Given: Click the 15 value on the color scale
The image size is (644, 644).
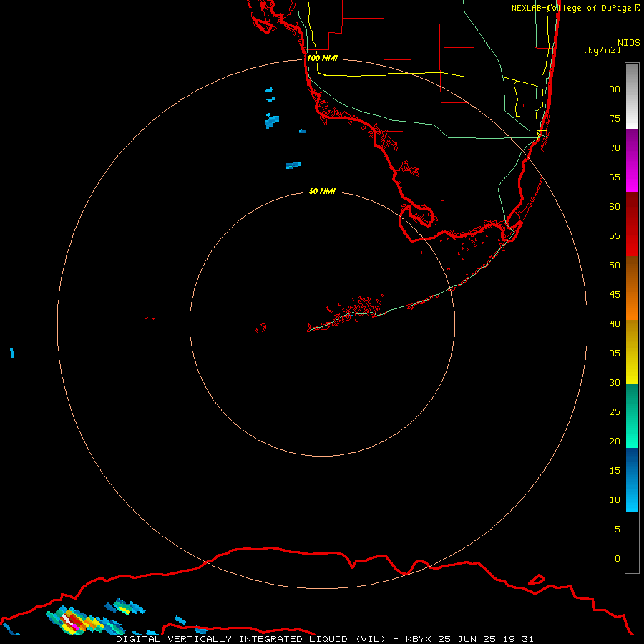Looking at the screenshot, I should tap(615, 471).
